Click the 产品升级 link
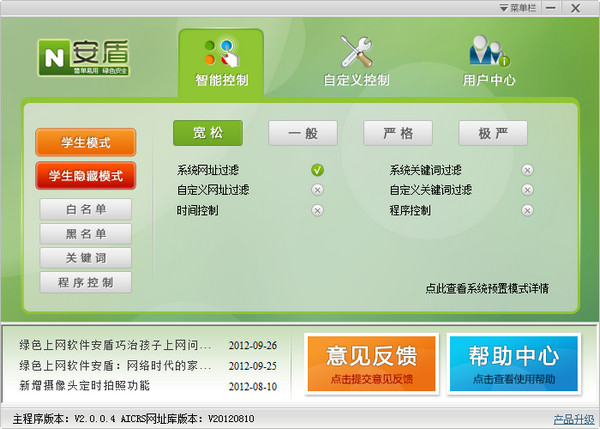This screenshot has width=600, height=429. point(573,418)
